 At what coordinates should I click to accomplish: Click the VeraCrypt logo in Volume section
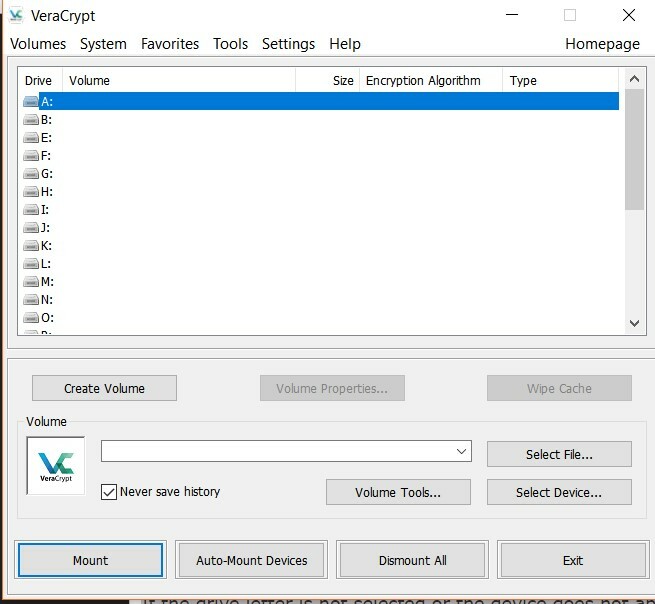[56, 466]
